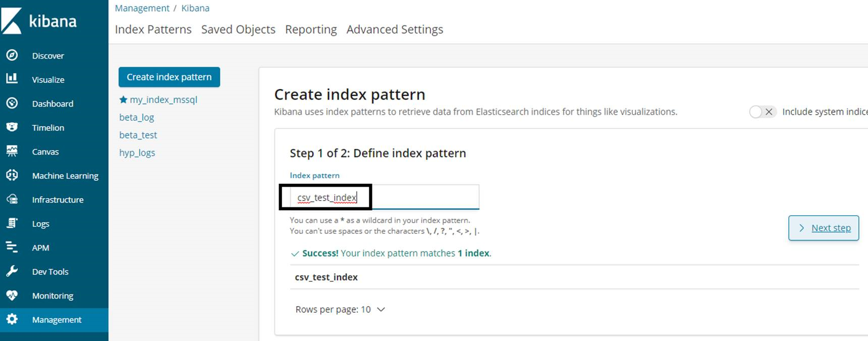Select the beta_log index pattern
This screenshot has height=341, width=868.
137,117
